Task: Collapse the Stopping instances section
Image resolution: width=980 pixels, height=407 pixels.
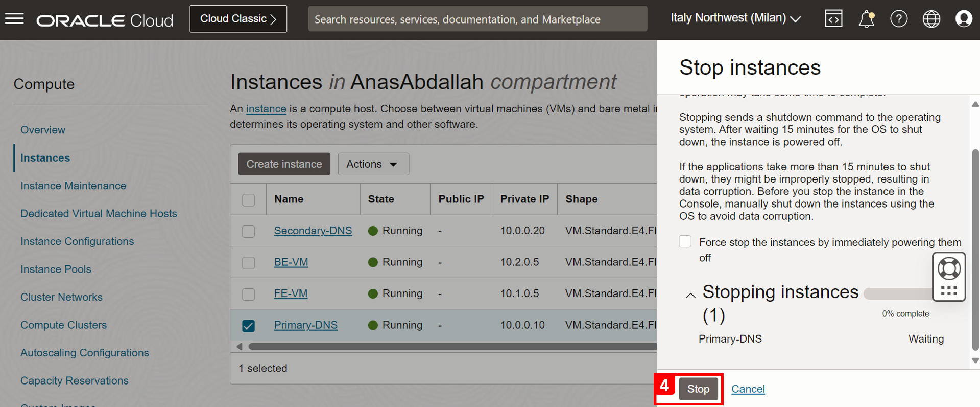Action: click(x=690, y=295)
